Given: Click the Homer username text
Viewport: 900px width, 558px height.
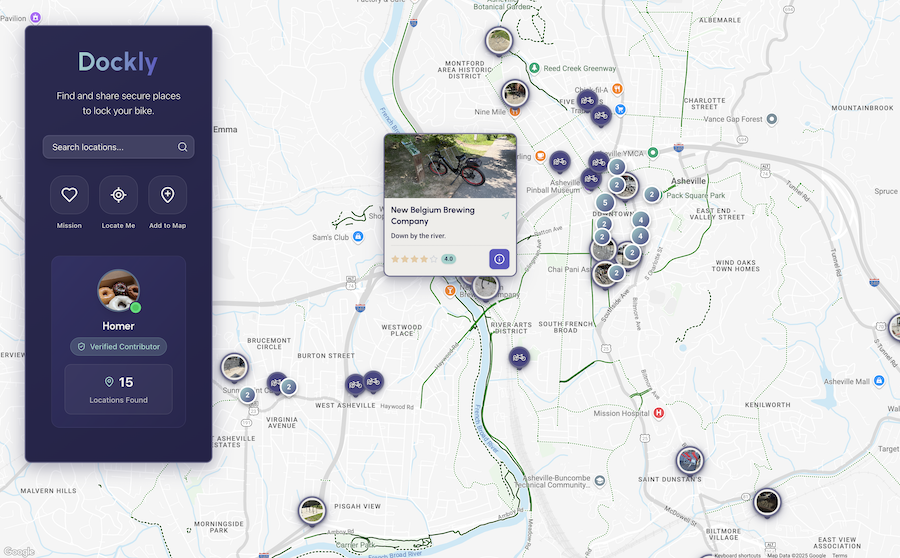Looking at the screenshot, I should (118, 326).
